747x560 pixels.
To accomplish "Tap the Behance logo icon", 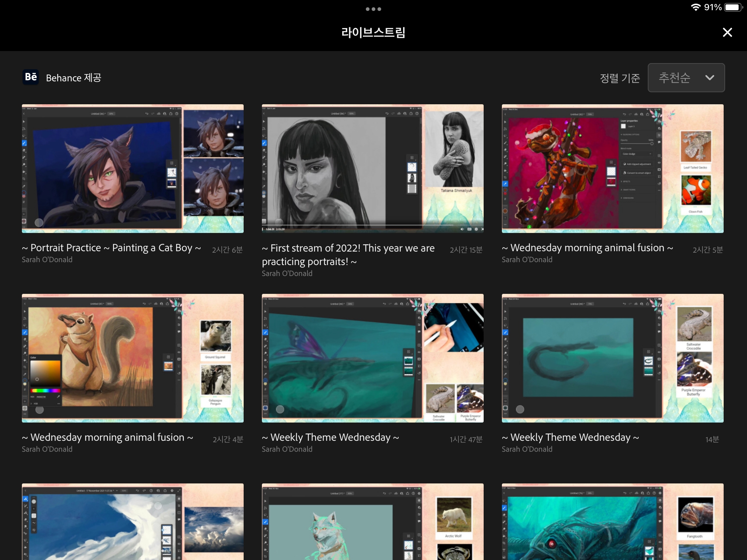I will 31,77.
